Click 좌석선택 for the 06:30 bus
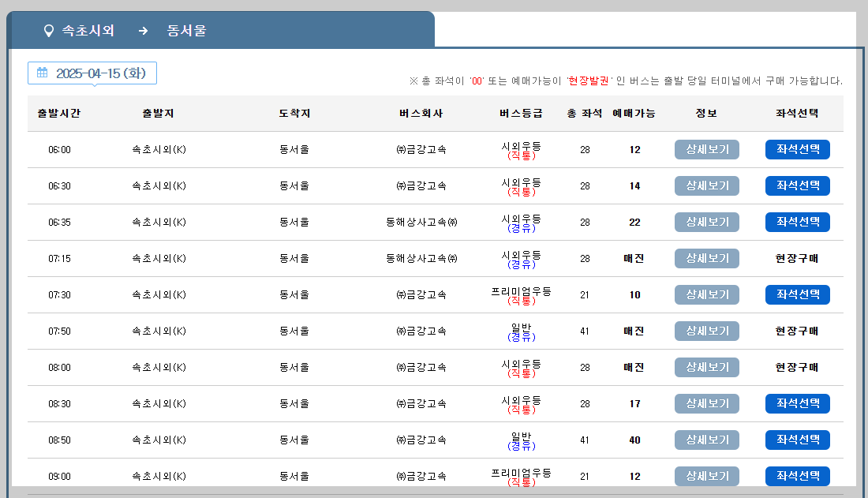This screenshot has height=498, width=868. coord(797,185)
